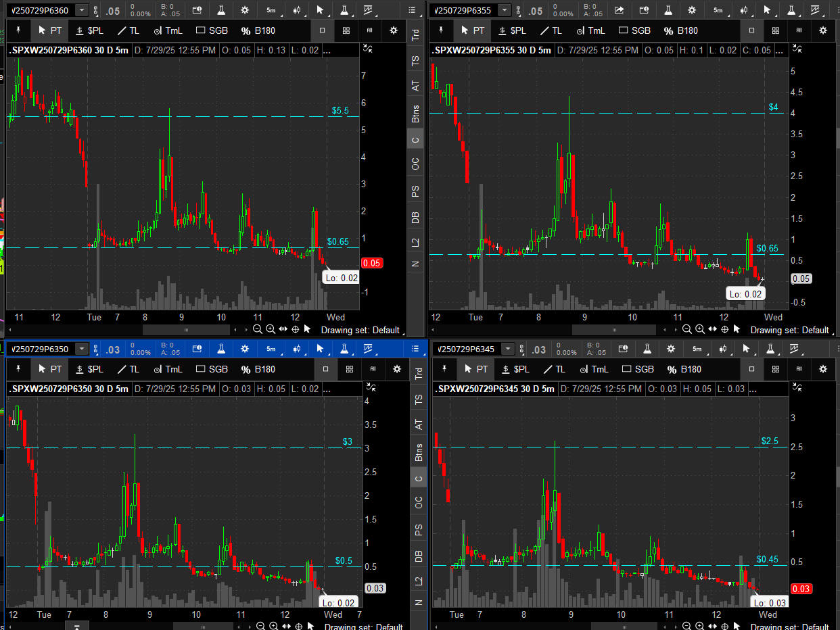Open chart settings gear in P6350 header
Image resolution: width=840 pixels, height=630 pixels.
coord(244,349)
